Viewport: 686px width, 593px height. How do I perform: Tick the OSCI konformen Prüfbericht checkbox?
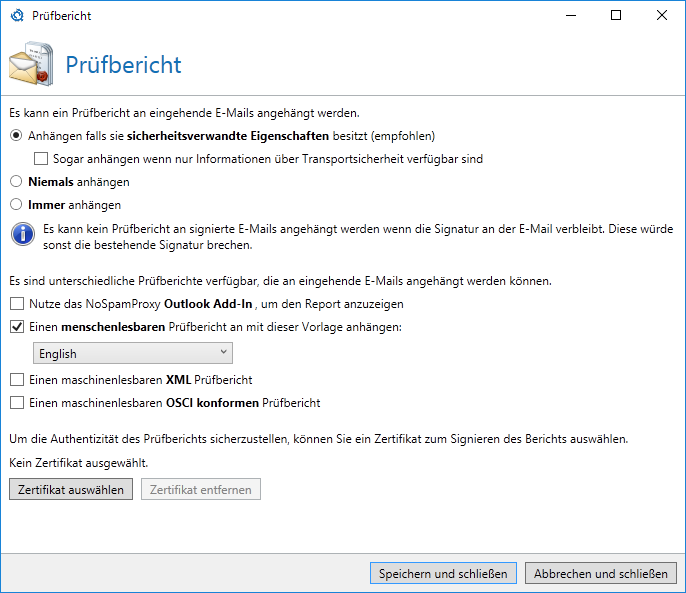point(17,403)
